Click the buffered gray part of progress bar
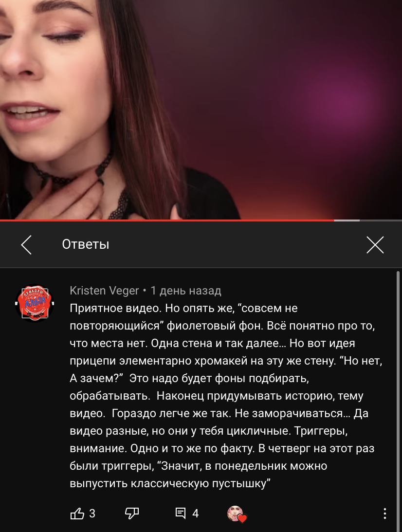The width and height of the screenshot is (402, 532). (x=347, y=220)
